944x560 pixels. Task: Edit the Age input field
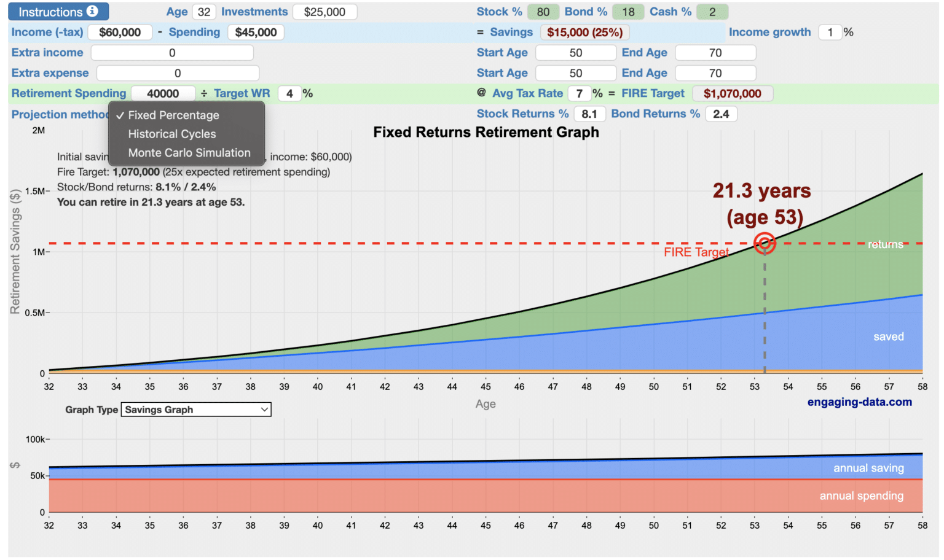pos(203,11)
